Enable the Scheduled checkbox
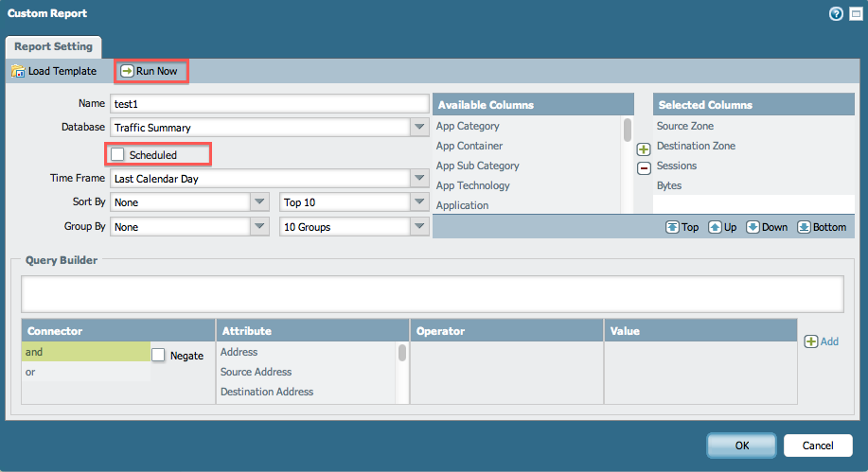The height and width of the screenshot is (472, 868). (x=117, y=154)
